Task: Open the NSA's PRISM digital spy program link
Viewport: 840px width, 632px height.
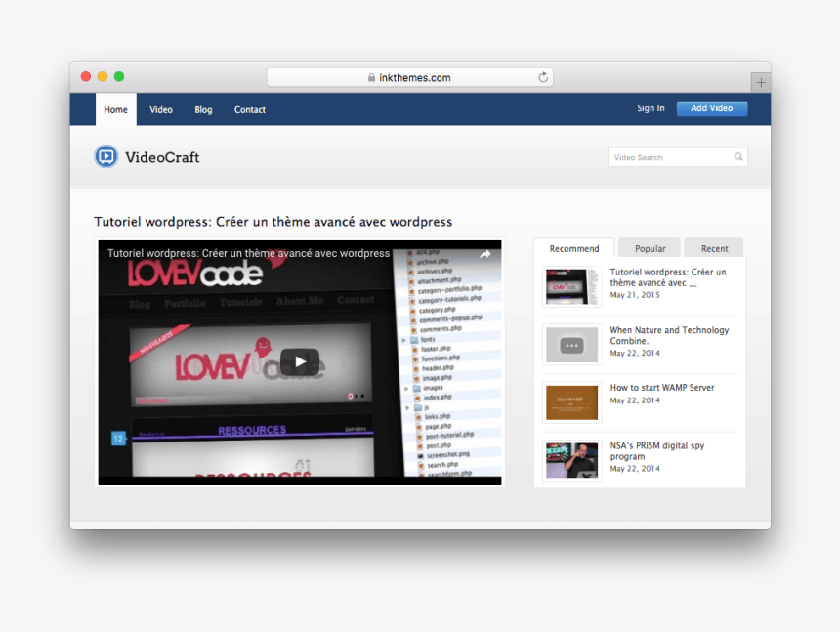Action: pos(656,451)
